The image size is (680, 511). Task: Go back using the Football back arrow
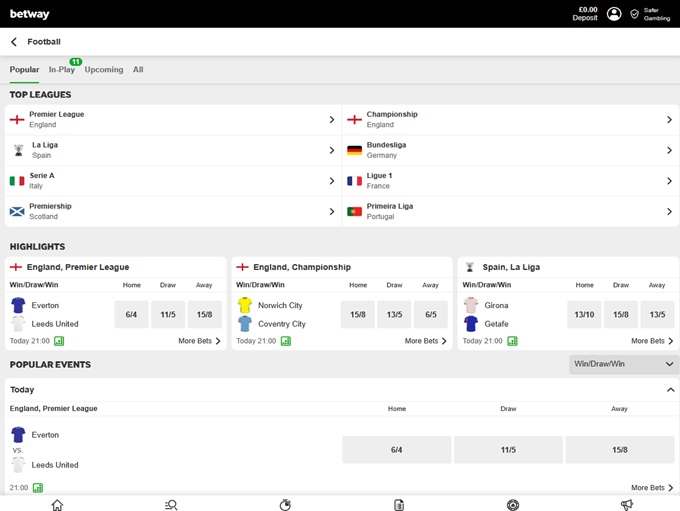click(14, 42)
